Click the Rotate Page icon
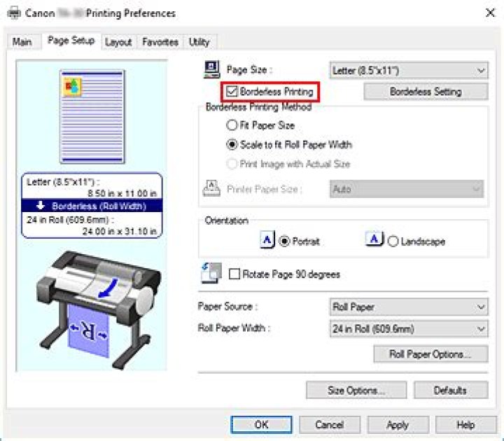Screen dimensions: 504x441 click(x=211, y=273)
